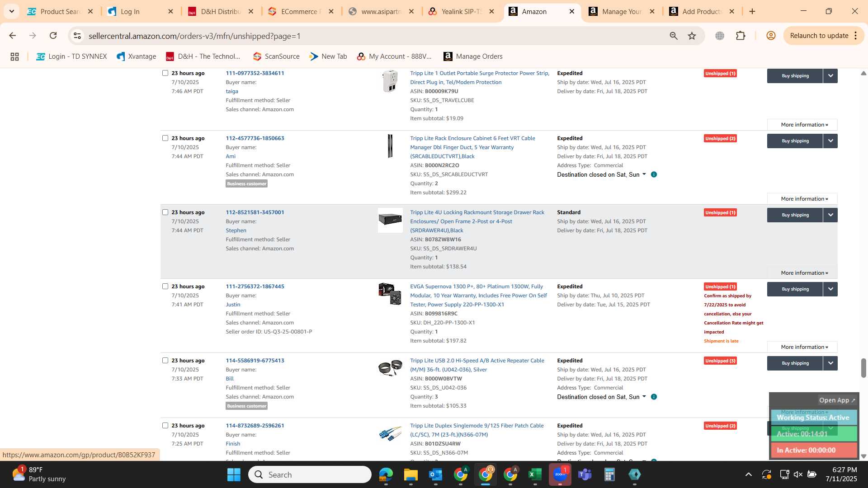
Task: Select checkbox for order 111-0977352-3834611
Action: click(165, 73)
